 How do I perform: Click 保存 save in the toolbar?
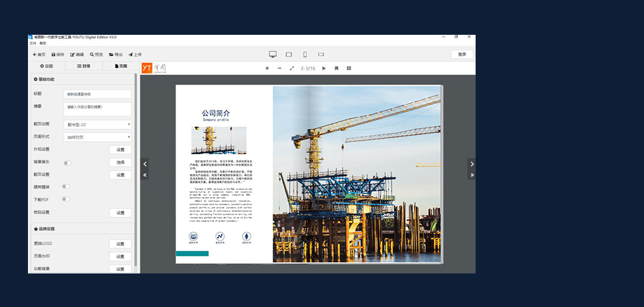click(57, 55)
